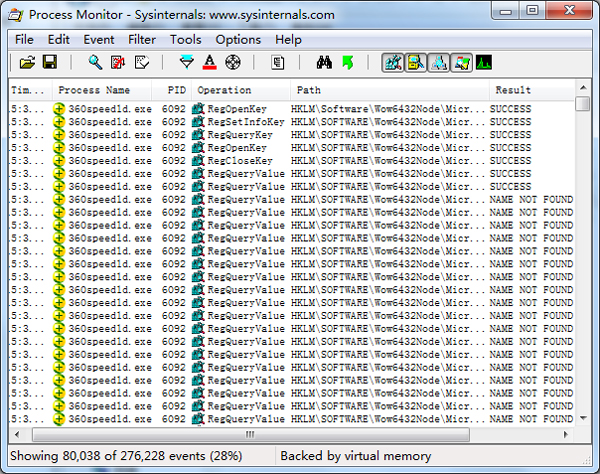Click the Find binoculars icon

[x=324, y=62]
